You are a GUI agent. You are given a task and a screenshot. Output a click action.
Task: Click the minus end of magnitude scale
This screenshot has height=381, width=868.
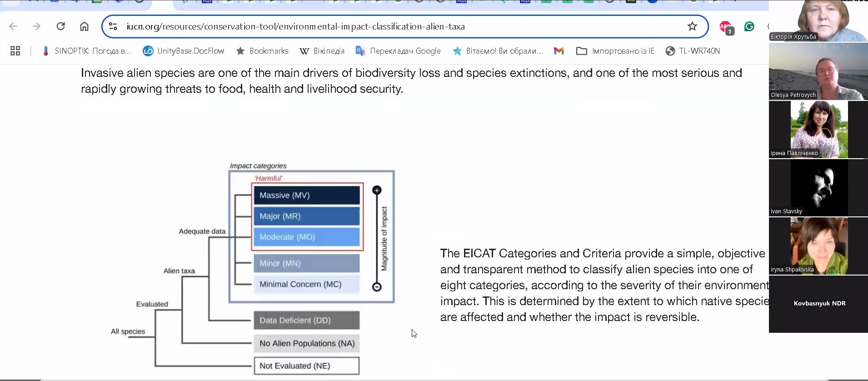coord(377,287)
